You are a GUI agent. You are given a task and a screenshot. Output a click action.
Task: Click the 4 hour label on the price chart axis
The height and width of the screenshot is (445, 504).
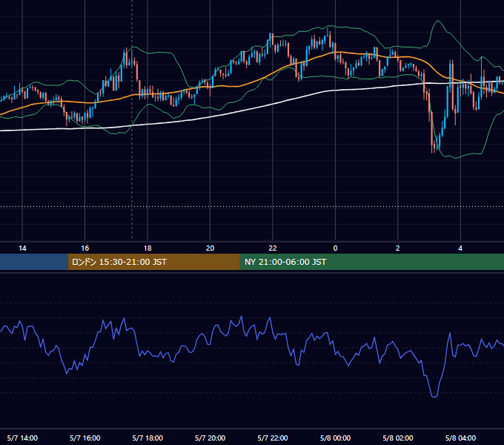[x=460, y=248]
